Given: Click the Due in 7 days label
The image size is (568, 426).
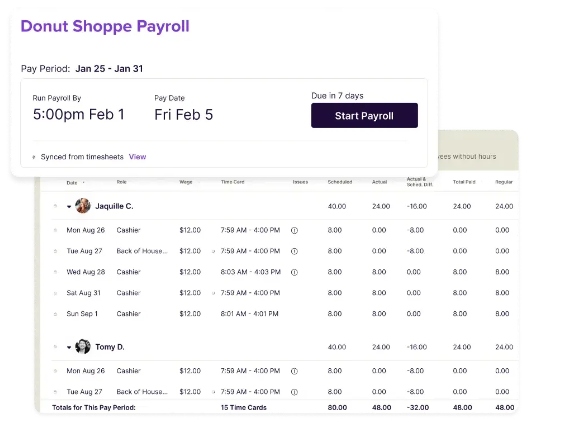Looking at the screenshot, I should 337,96.
